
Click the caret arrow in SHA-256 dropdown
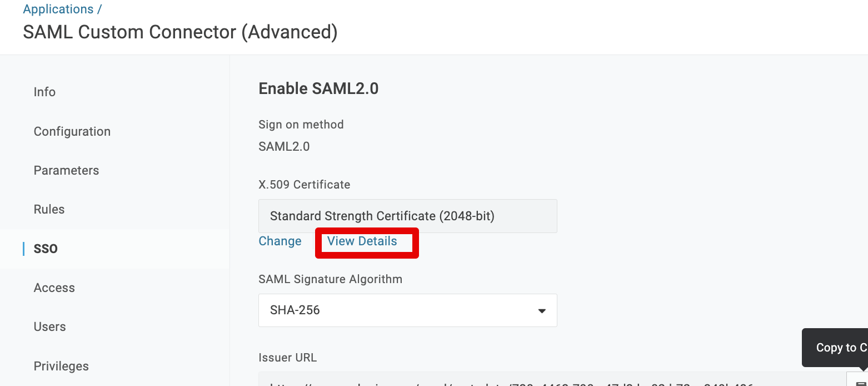point(542,311)
